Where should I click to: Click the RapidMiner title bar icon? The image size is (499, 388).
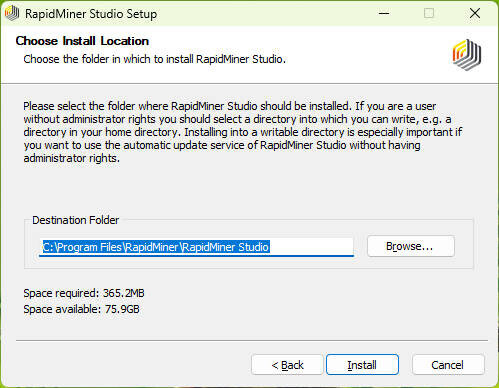tap(12, 13)
